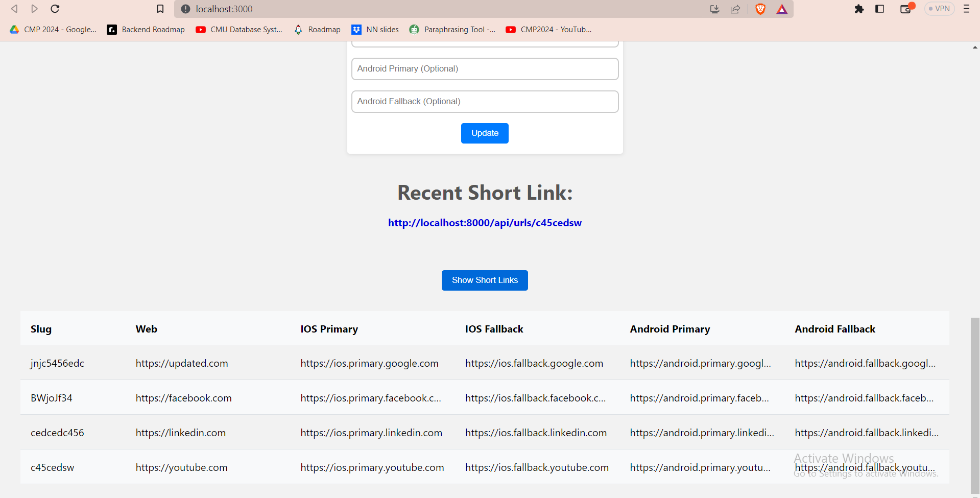Click the Slug column header
Viewport: 980px width, 498px height.
click(41, 329)
